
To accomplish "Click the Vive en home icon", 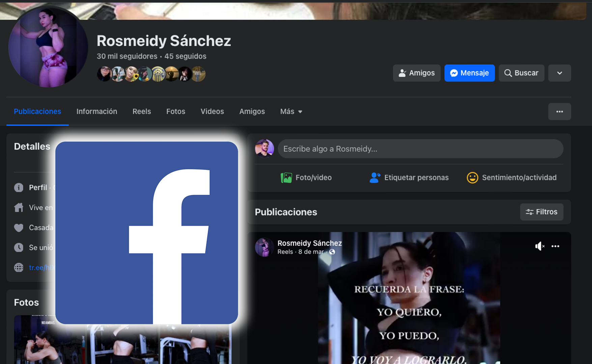I will (19, 207).
